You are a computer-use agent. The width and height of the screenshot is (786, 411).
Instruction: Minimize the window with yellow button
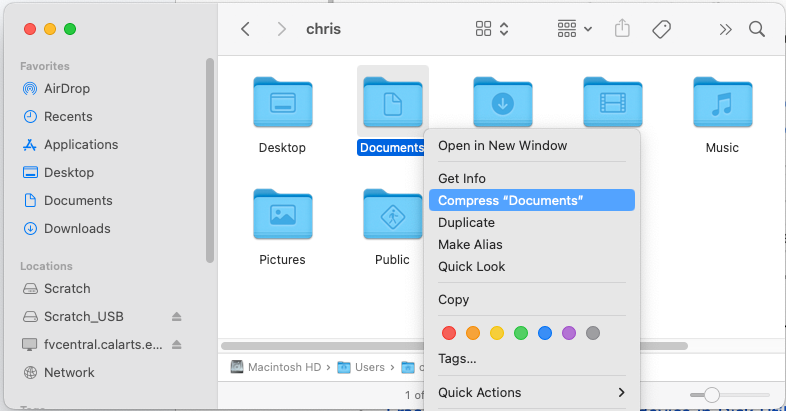point(50,29)
